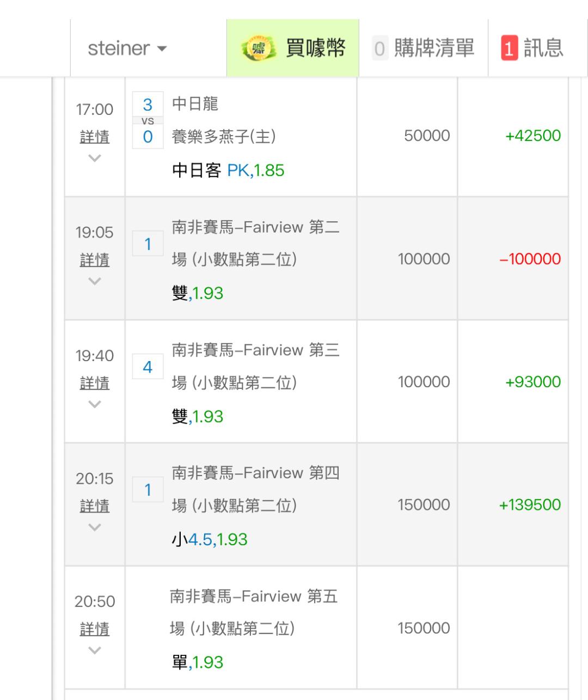The image size is (588, 700).
Task: Expand the 20:50 row chevron
Action: [95, 651]
